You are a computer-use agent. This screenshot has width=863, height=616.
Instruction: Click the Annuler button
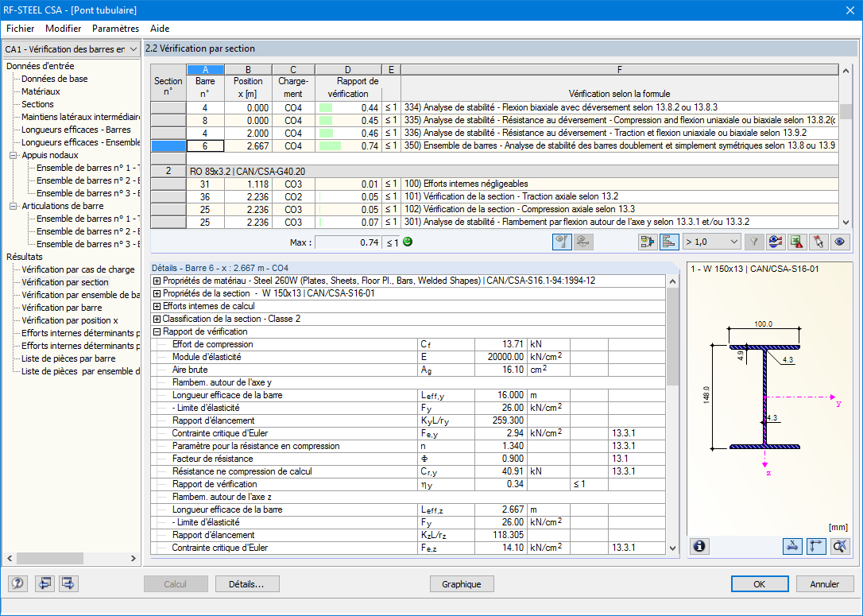[825, 584]
